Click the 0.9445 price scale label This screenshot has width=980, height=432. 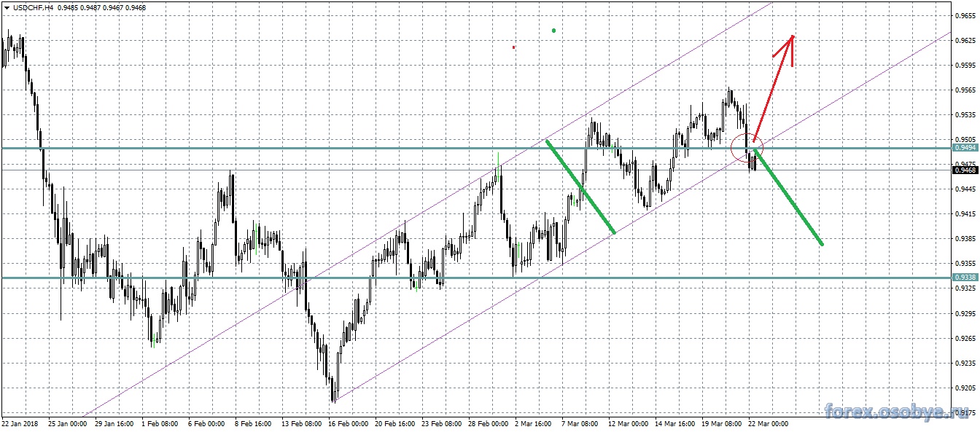pos(965,189)
